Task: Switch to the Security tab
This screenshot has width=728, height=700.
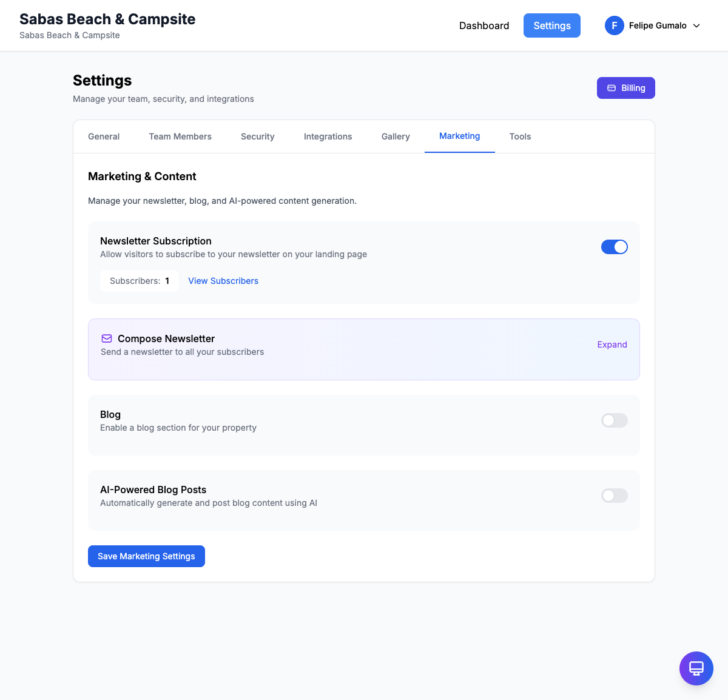Action: point(257,136)
